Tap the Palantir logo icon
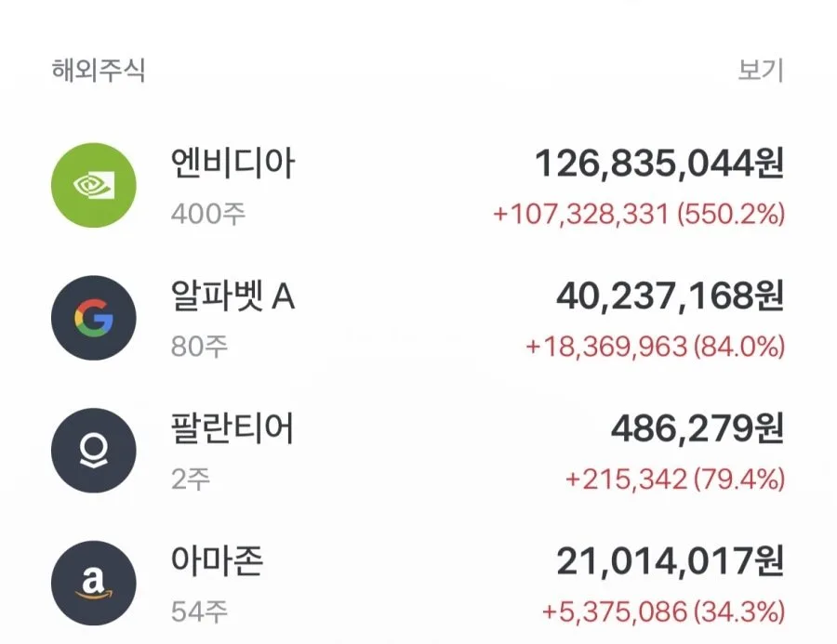Screen dimensions: 837x644 pos(93,451)
